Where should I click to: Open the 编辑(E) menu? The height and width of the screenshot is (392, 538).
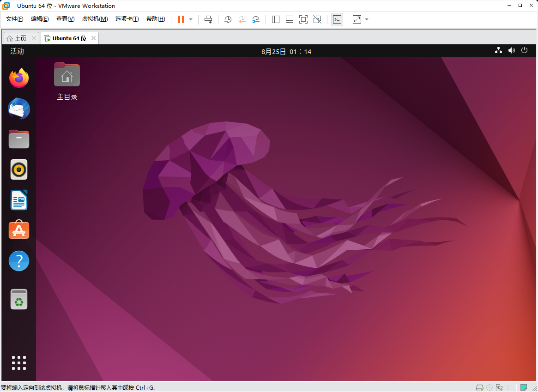(40, 19)
